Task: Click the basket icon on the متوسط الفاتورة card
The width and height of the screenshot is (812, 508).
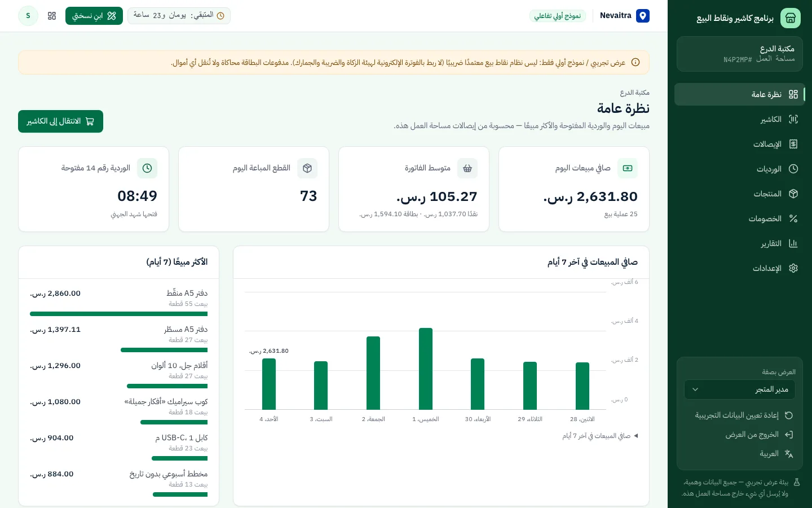Action: (x=467, y=168)
